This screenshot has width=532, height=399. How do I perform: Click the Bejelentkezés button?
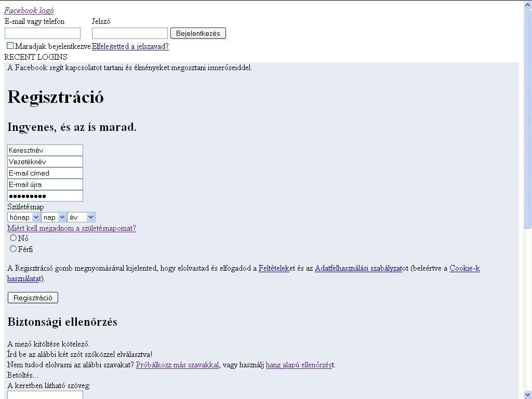click(198, 33)
